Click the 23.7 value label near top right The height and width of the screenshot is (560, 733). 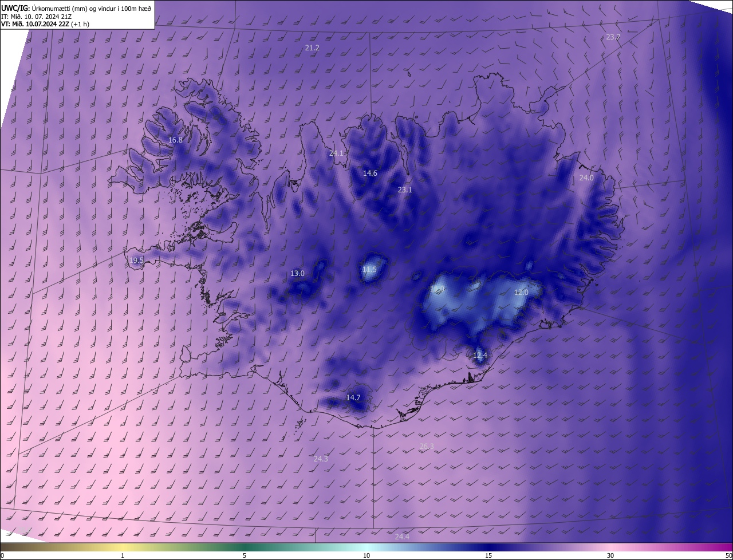[x=613, y=37]
